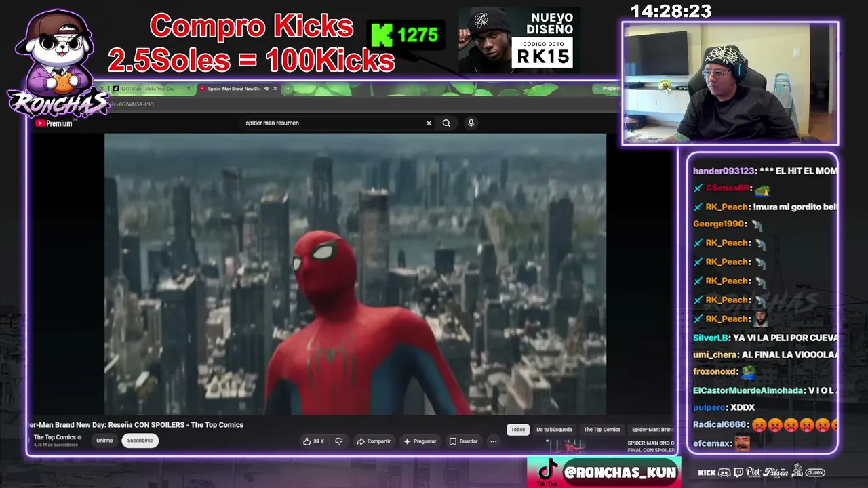This screenshot has height=488, width=868.
Task: Click chat username pulpero
Action: [x=709, y=407]
